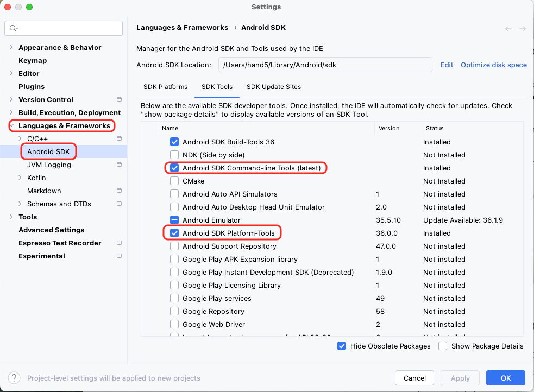Check Google Web Driver checkbox

tap(174, 324)
